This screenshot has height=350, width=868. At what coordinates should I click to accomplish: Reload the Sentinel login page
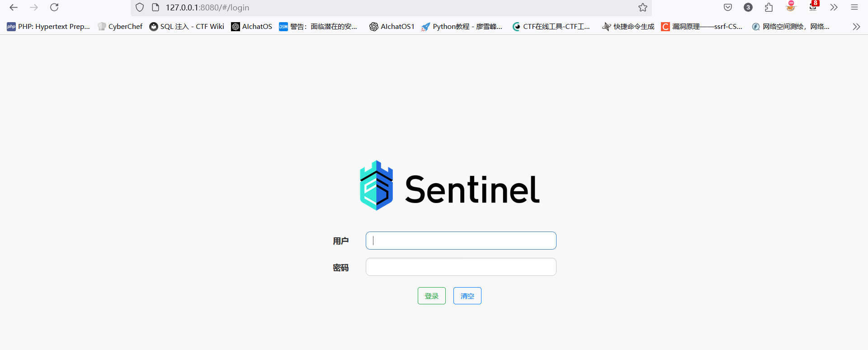tap(54, 7)
